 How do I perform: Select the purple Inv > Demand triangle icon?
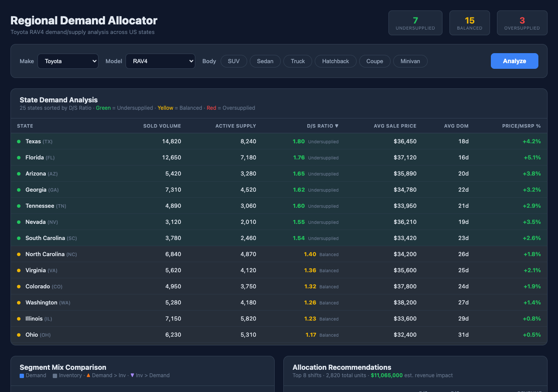(132, 375)
